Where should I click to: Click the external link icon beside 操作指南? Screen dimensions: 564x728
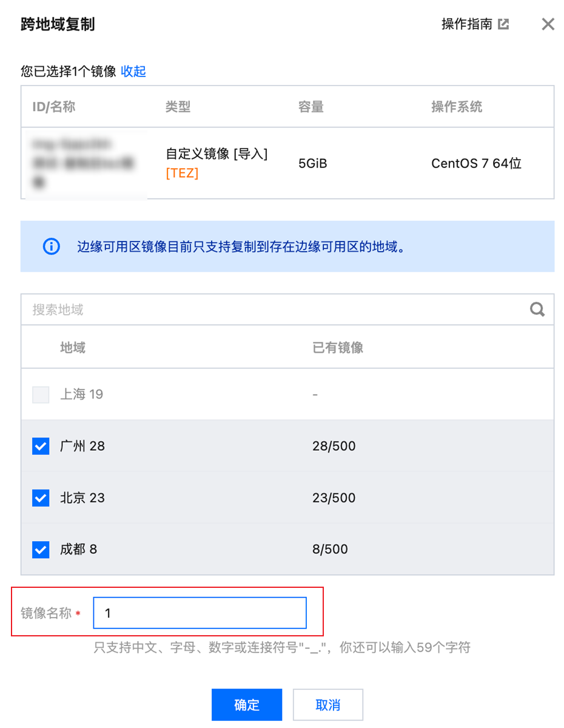503,24
